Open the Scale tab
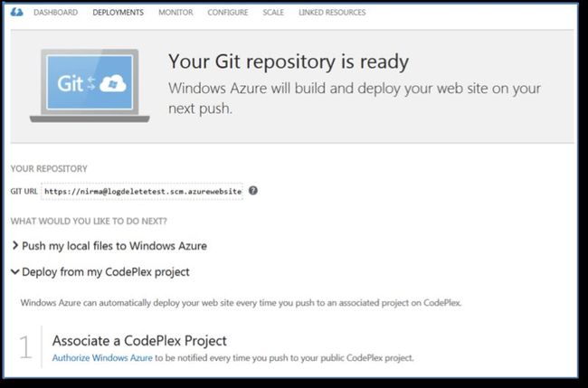Viewport: 588px width, 388px height. point(273,13)
